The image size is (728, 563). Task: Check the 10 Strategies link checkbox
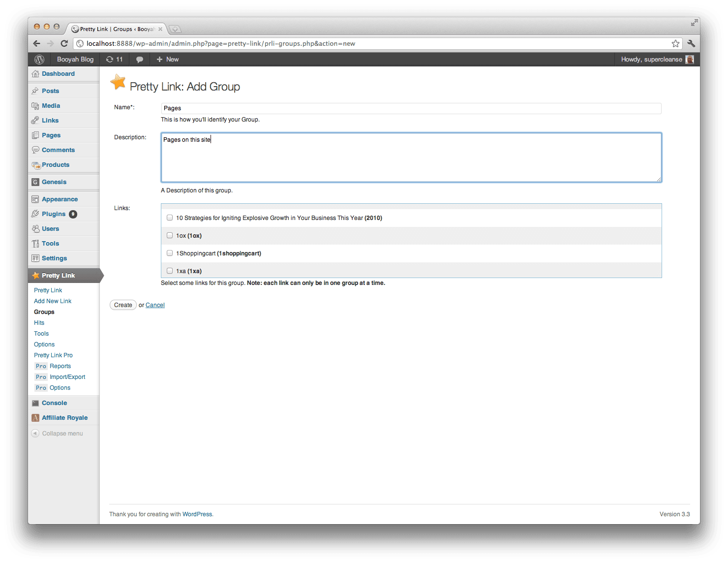coord(170,218)
